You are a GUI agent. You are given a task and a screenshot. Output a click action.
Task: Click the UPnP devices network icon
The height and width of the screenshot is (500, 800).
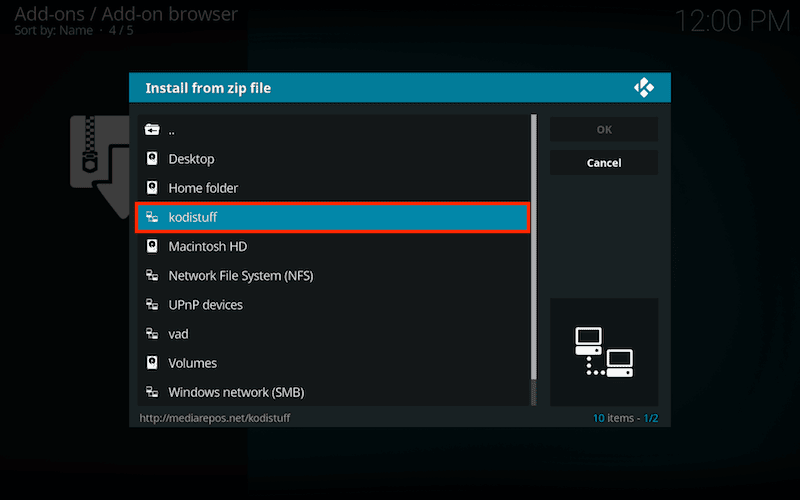152,305
